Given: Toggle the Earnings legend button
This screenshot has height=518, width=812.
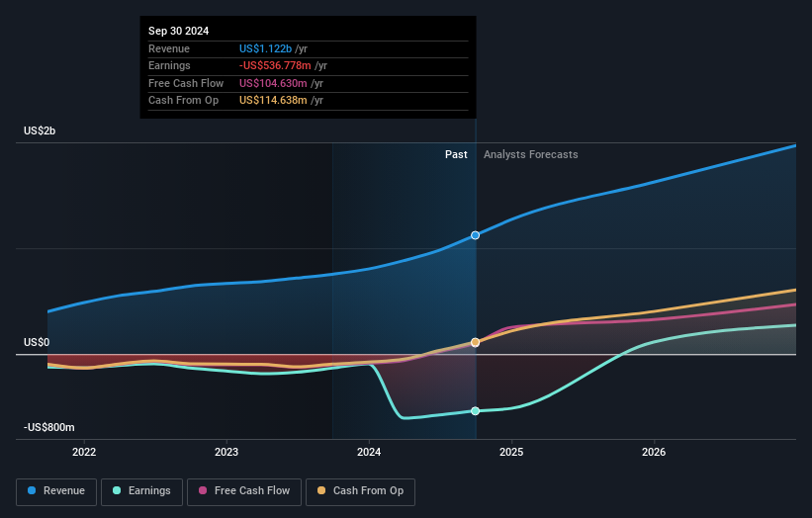Looking at the screenshot, I should click(x=141, y=491).
